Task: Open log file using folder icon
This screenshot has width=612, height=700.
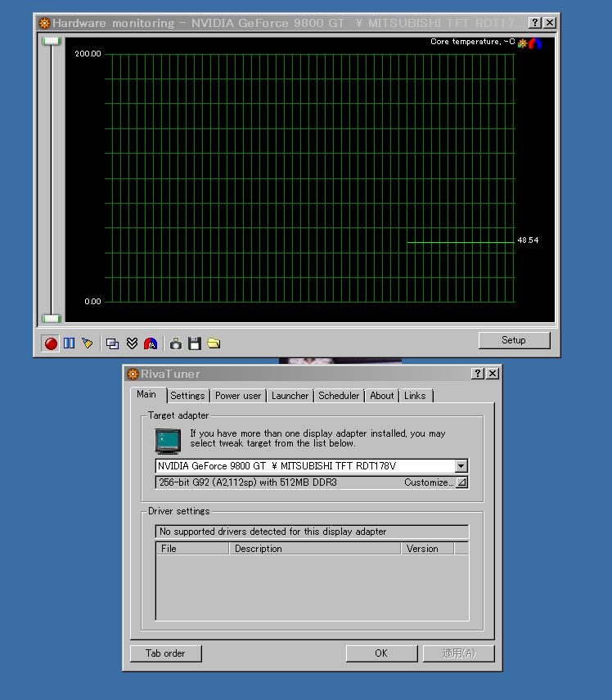Action: tap(214, 343)
